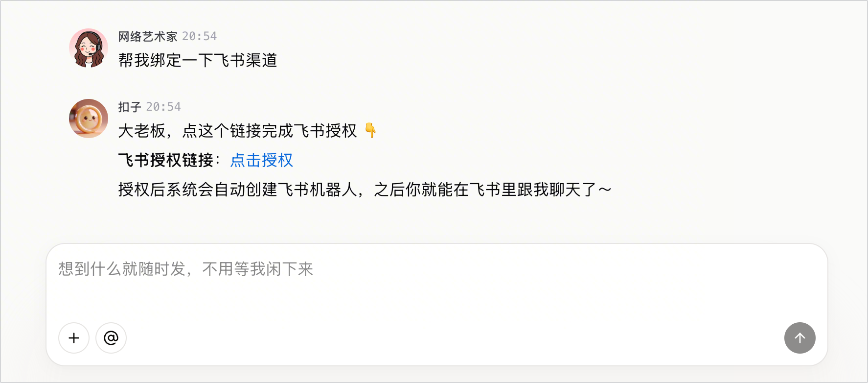Click the text 之后你就能在飞书里跟我聊天了

click(x=485, y=190)
